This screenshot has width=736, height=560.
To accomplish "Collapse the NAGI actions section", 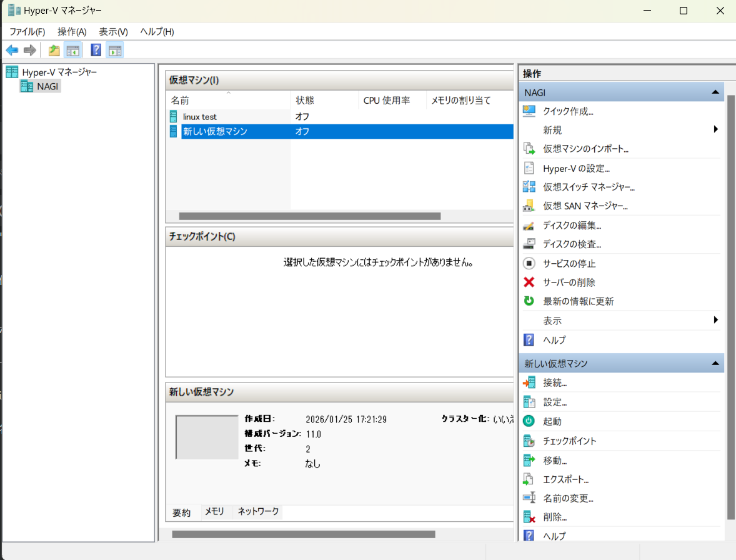I will 715,92.
